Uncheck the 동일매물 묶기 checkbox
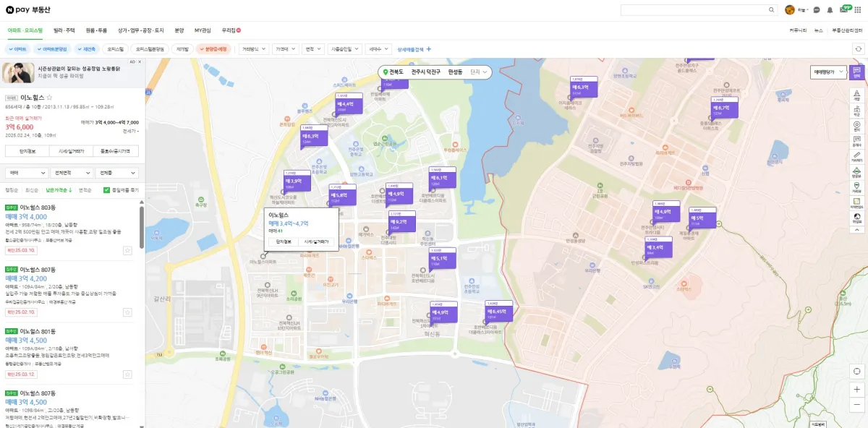The height and width of the screenshot is (428, 868). point(106,190)
